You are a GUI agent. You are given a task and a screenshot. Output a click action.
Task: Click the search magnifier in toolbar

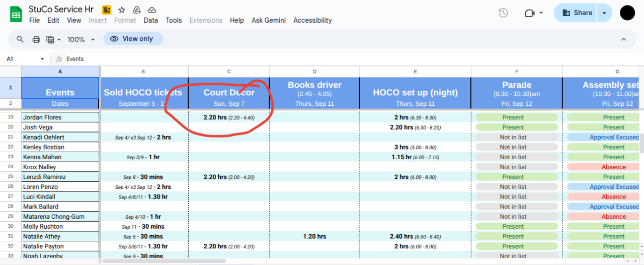(20, 39)
